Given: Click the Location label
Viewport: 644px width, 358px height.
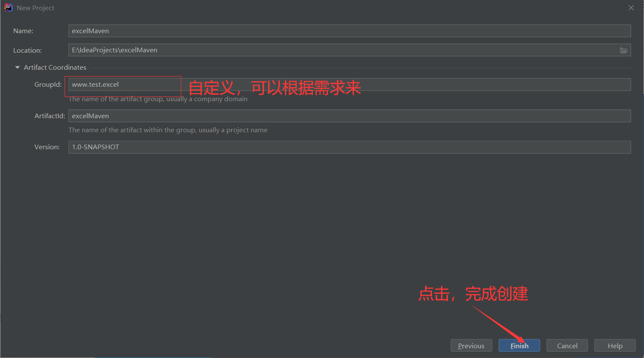Looking at the screenshot, I should pyautogui.click(x=27, y=50).
